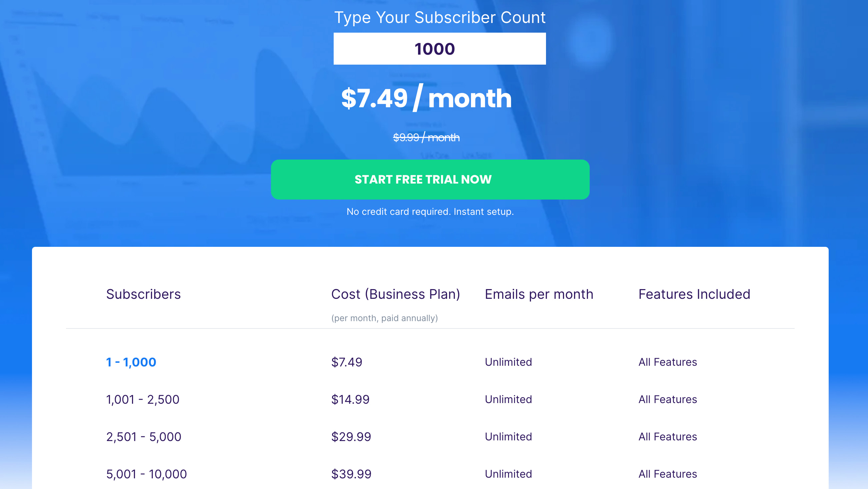Click the $7.49 cost cell

click(x=347, y=362)
